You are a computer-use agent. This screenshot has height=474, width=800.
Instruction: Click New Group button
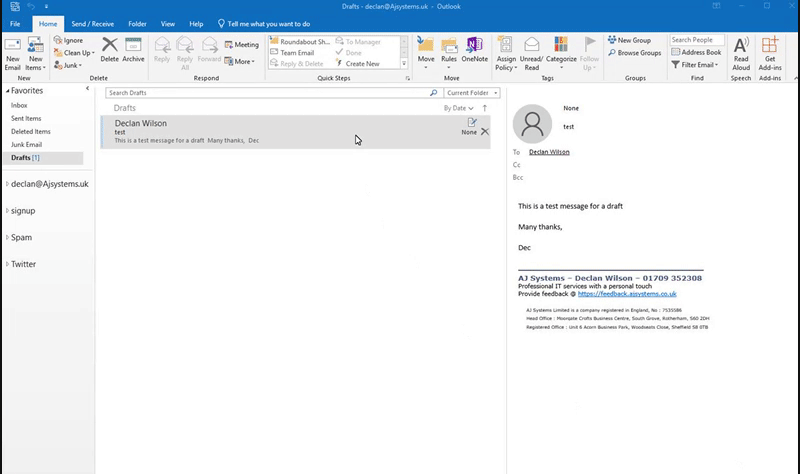pyautogui.click(x=629, y=40)
